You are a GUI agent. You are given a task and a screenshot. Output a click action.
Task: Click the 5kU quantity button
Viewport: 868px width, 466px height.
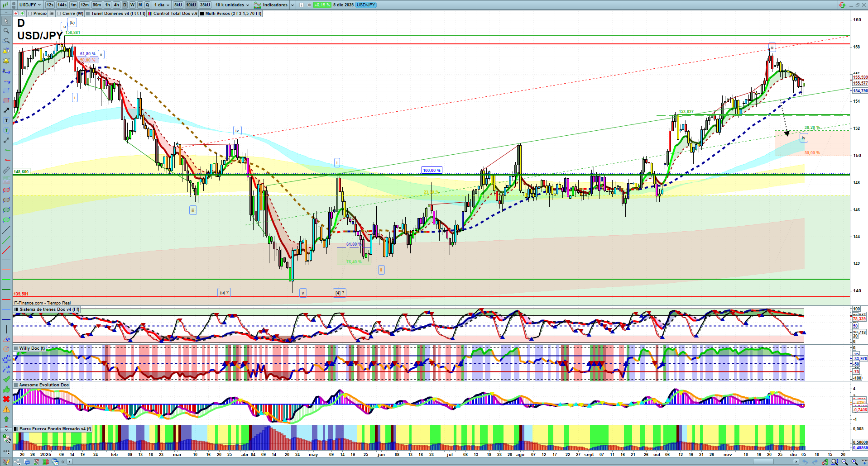178,5
